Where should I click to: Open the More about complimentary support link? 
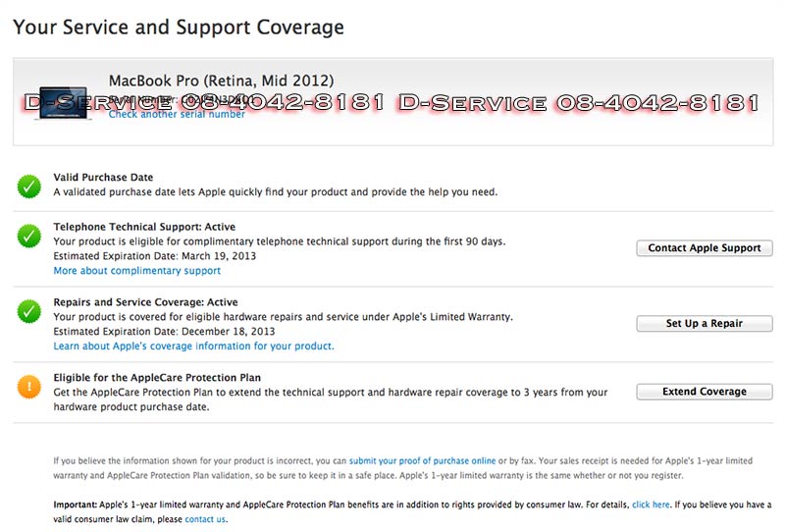pos(136,271)
